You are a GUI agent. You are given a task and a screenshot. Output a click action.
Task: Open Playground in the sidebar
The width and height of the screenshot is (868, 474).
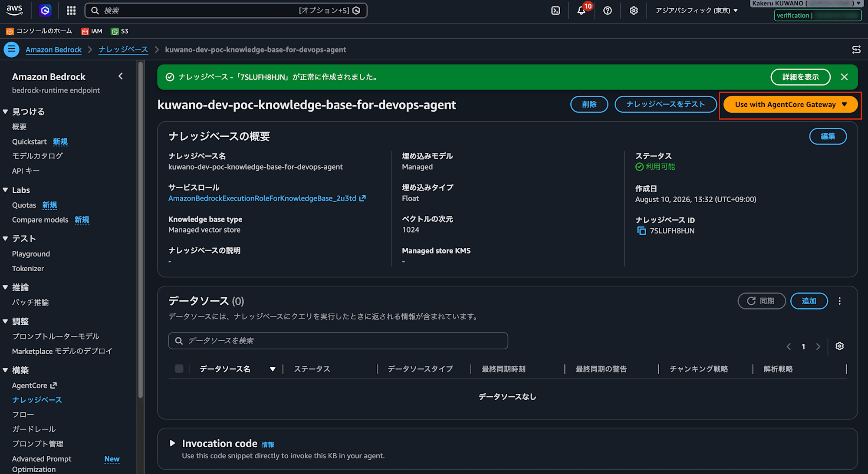pos(31,254)
